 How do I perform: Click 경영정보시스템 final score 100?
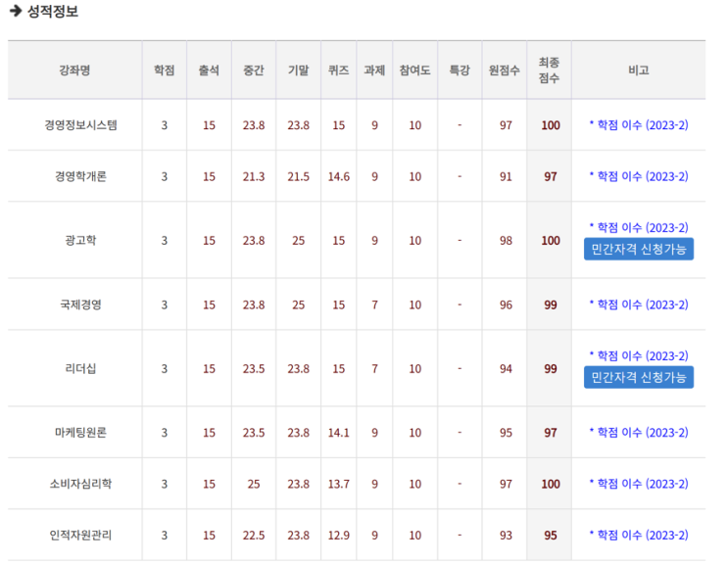(551, 125)
